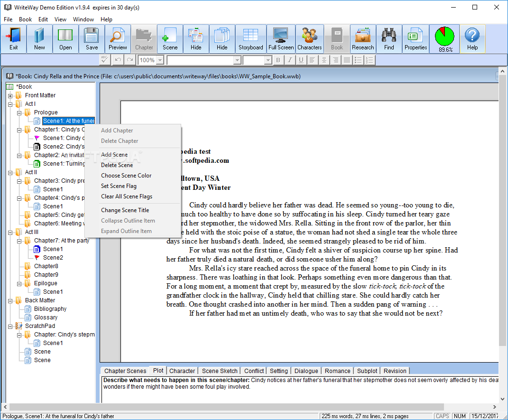
Task: Select the Bibliography tree item
Action: 50,309
